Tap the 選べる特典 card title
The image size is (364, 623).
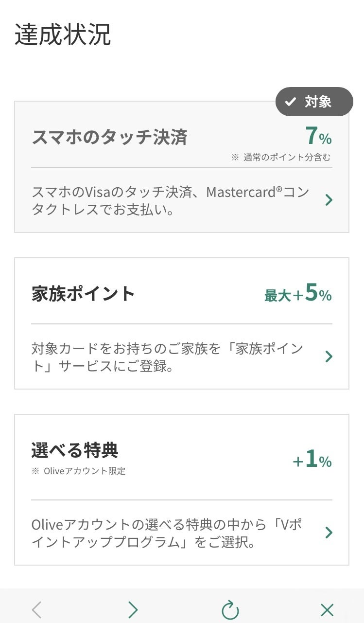coord(75,450)
